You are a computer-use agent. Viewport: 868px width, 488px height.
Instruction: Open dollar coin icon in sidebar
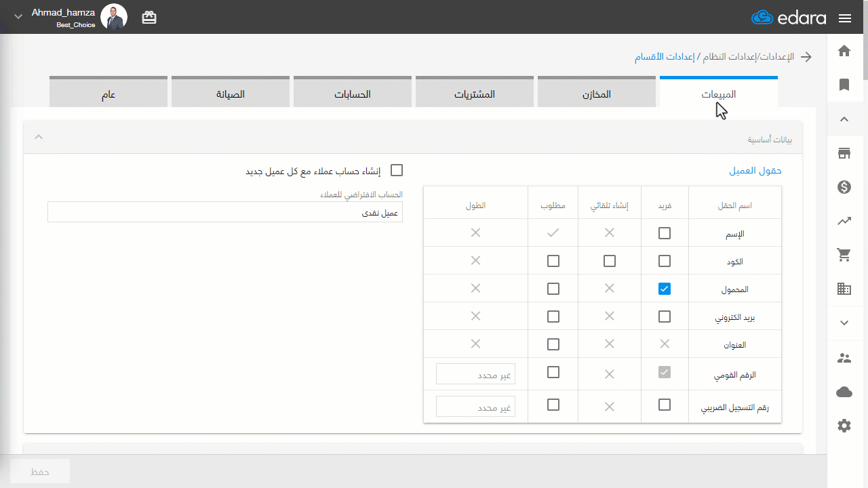click(844, 187)
